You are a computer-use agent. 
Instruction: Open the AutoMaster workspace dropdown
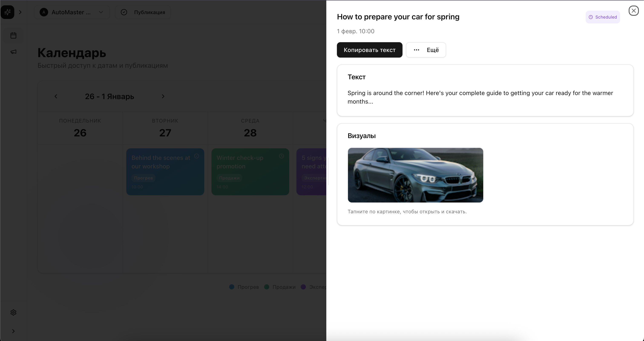(x=72, y=12)
